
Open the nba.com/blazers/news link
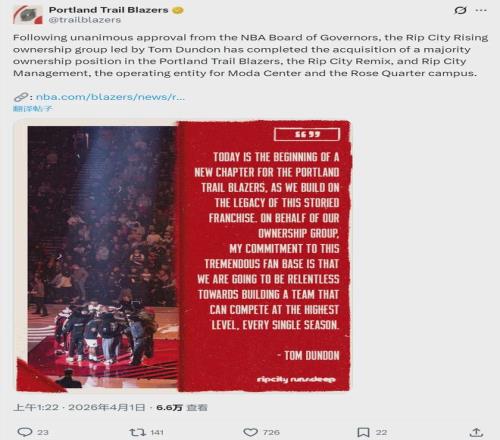point(110,97)
